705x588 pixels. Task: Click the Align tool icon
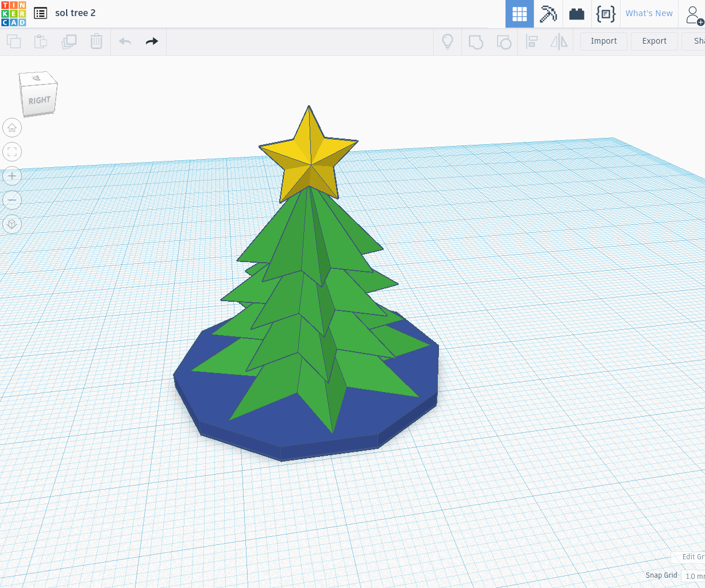click(x=532, y=41)
